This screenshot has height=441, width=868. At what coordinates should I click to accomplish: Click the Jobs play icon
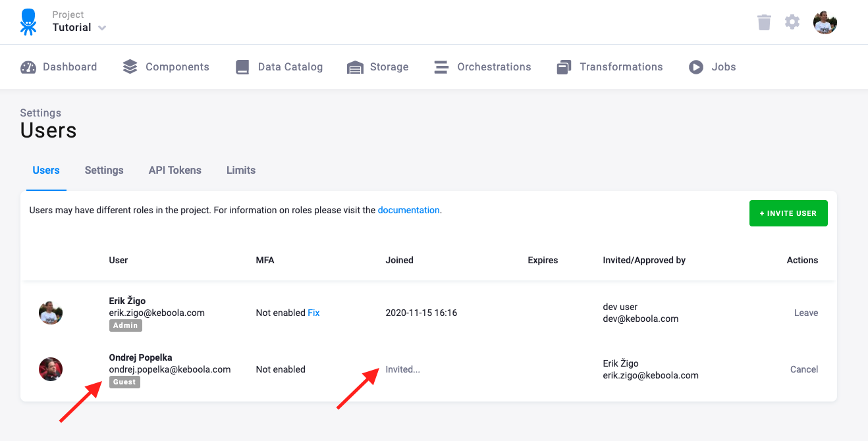tap(696, 67)
